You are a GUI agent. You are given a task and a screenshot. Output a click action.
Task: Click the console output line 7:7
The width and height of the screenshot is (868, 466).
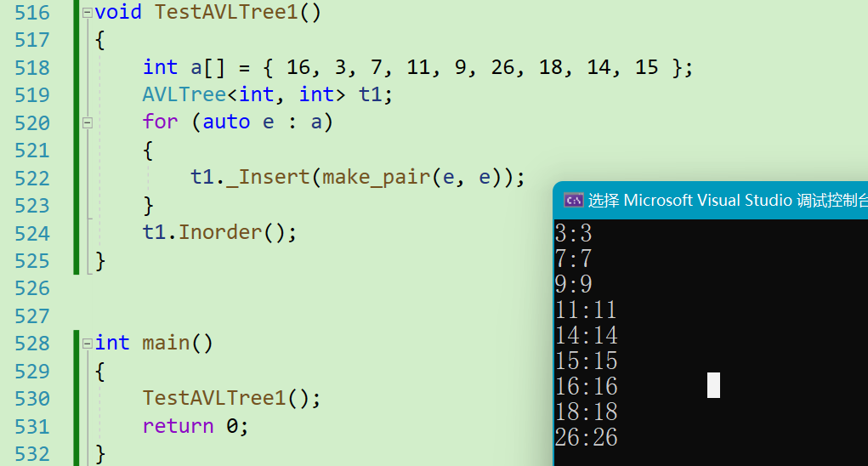(574, 259)
